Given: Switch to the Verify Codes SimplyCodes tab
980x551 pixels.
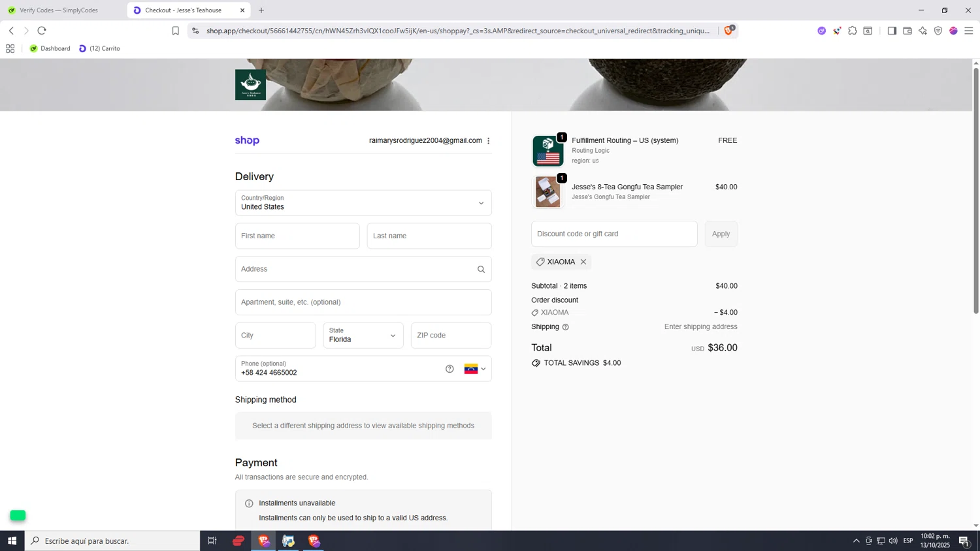Looking at the screenshot, I should 64,10.
